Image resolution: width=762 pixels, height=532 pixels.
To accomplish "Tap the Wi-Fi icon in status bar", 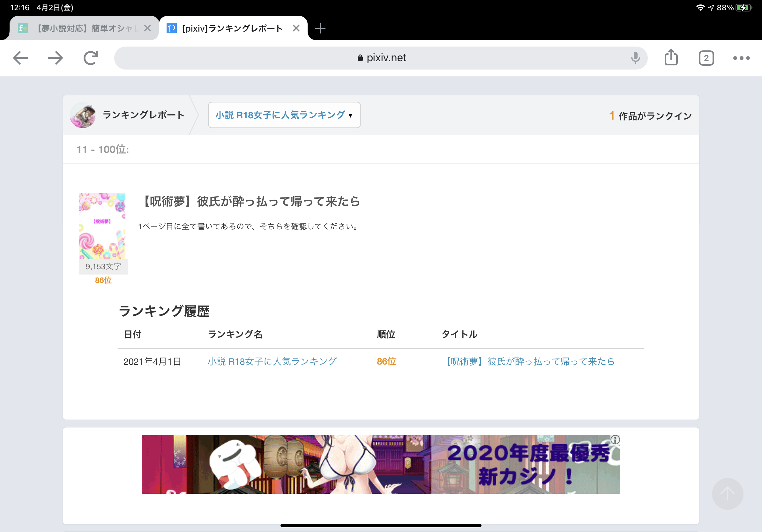I will 700,7.
